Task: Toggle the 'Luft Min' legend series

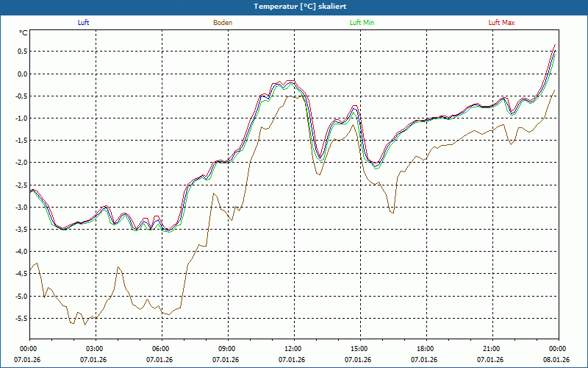Action: point(362,23)
